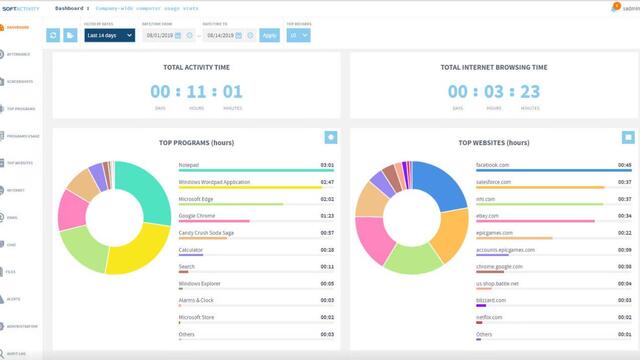Click us.shop.battle.net website row
640x360 pixels.
[553, 285]
